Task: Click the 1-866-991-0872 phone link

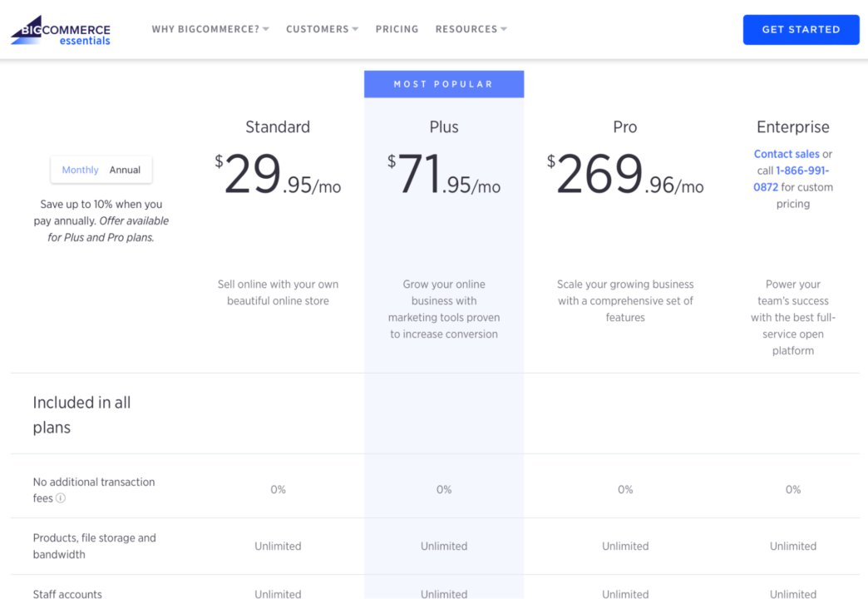Action: [x=792, y=179]
